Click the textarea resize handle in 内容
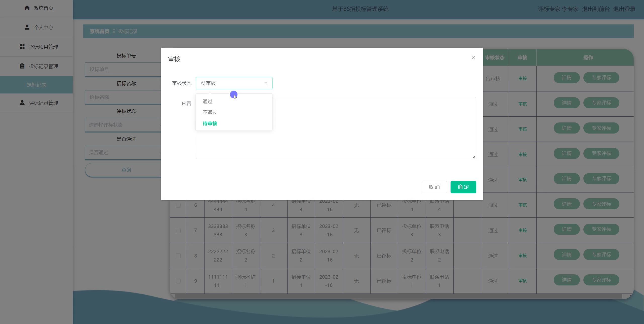 [474, 157]
